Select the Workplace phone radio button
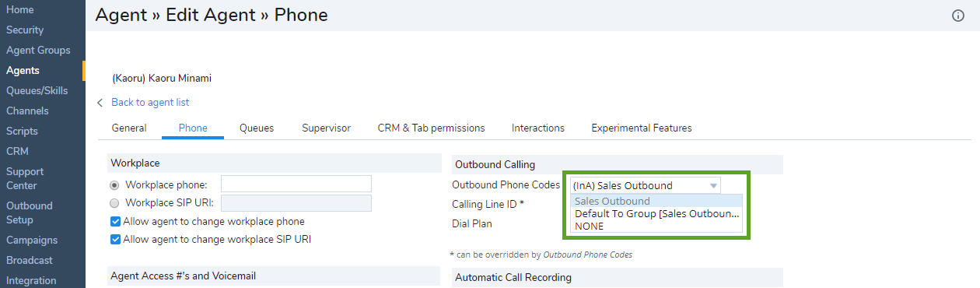The image size is (980, 288). (x=115, y=184)
